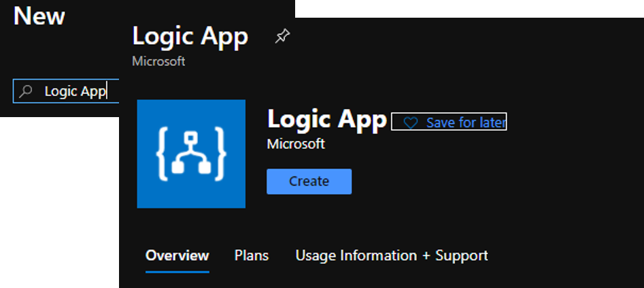Screen dimensions: 644x288
Task: Click the 'Logic App' text typed in search
Action: tap(75, 91)
